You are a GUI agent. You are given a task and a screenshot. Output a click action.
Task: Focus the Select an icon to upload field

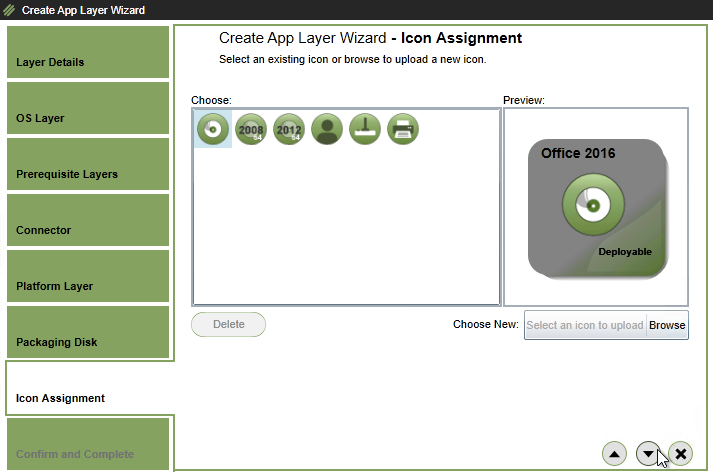pos(585,325)
